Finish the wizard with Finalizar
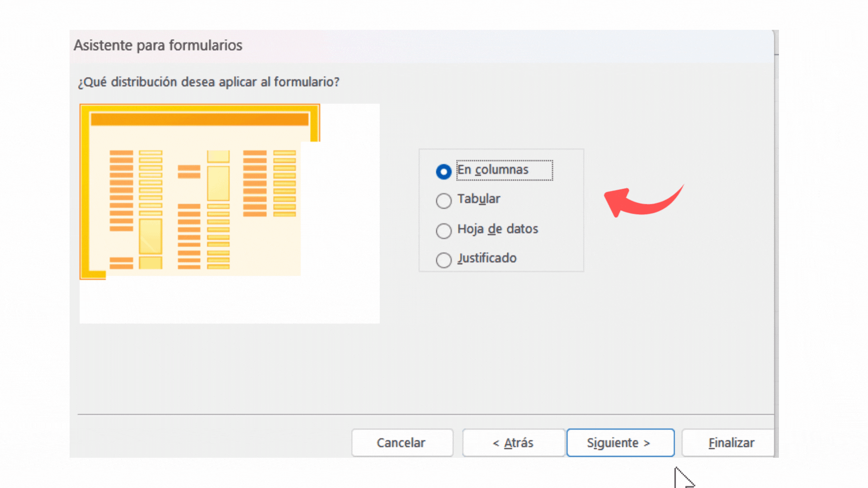868x488 pixels. click(728, 443)
